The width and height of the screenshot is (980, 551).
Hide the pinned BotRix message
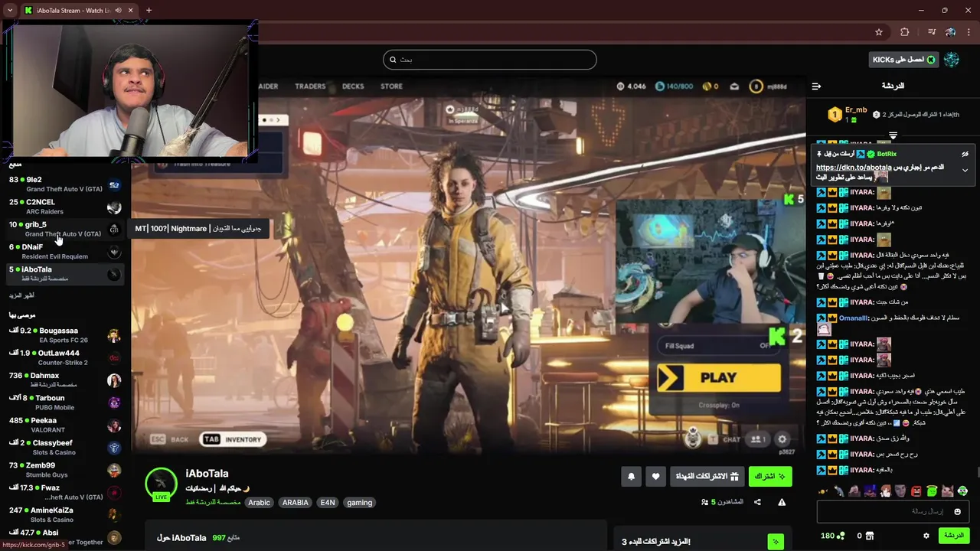point(965,154)
